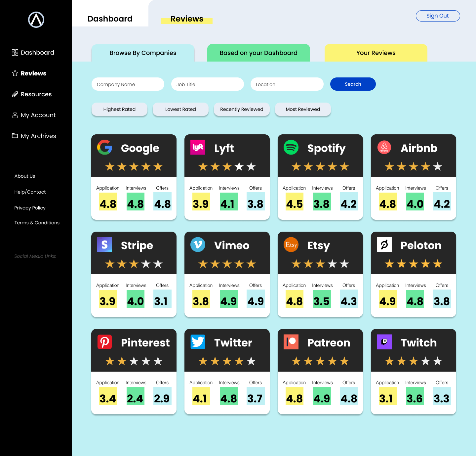
Task: Select the highlighted Reviews top tab
Action: click(187, 19)
